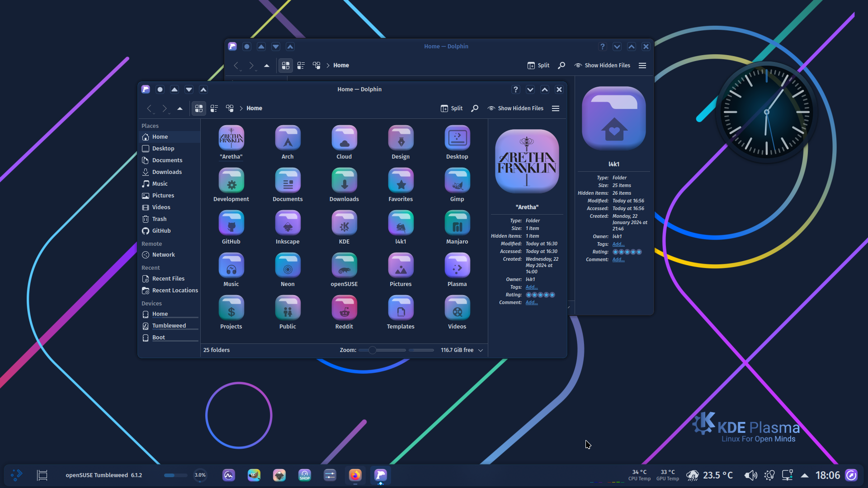Click "Aretha" preview thumbnail in info panel
Image resolution: width=868 pixels, height=488 pixels.
(x=527, y=161)
